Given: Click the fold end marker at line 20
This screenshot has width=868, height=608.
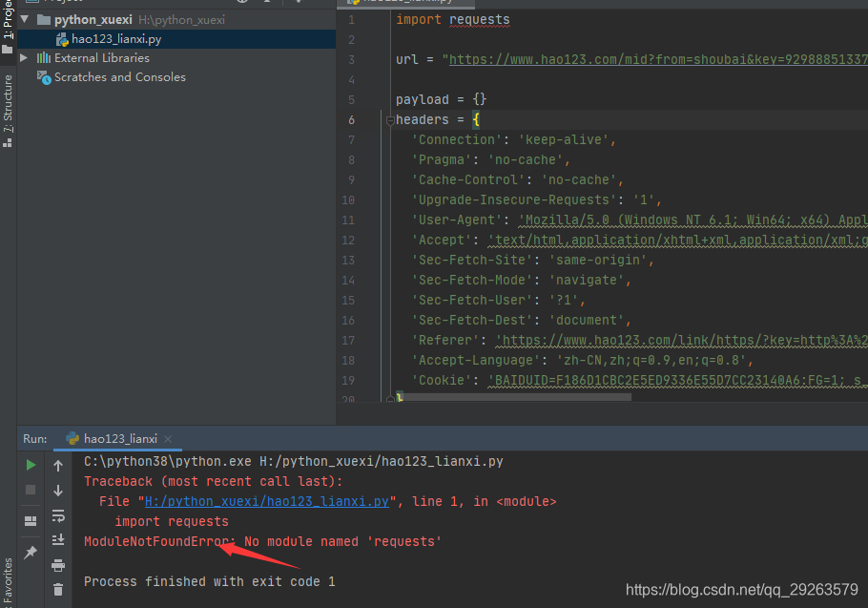Looking at the screenshot, I should click(x=390, y=398).
